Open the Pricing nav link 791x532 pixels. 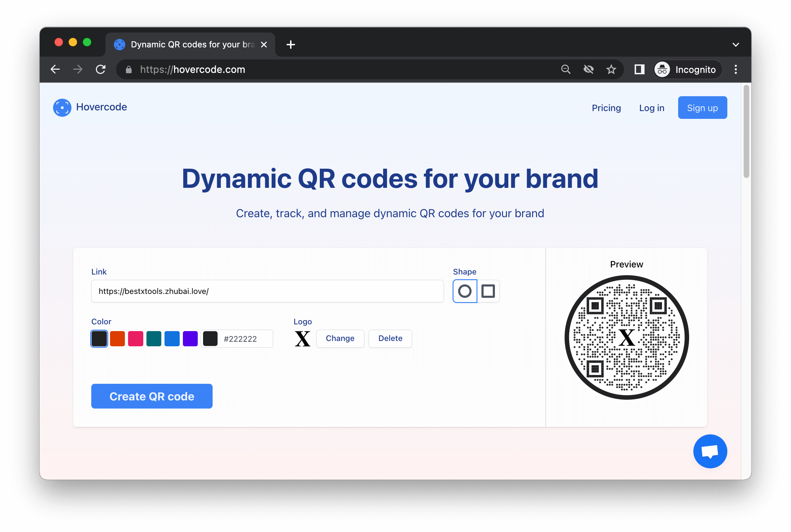pos(606,108)
